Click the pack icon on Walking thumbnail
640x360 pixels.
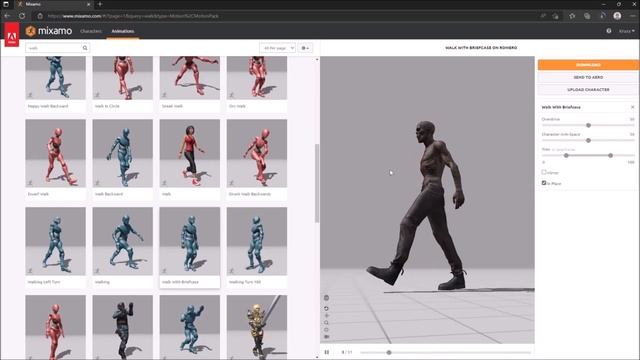tap(97, 270)
